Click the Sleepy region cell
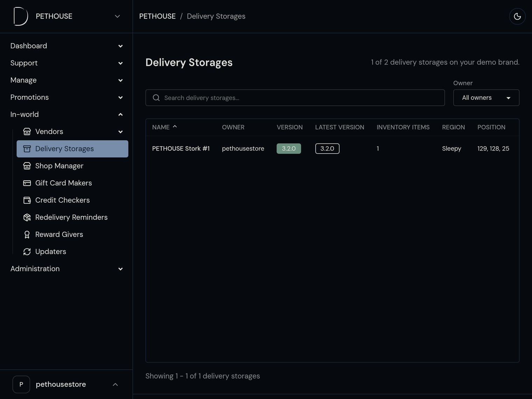The width and height of the screenshot is (532, 399). coord(451,148)
